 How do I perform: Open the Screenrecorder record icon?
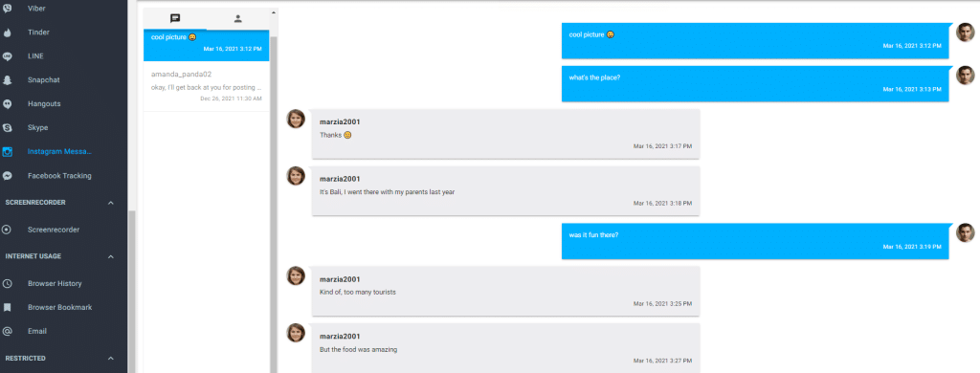click(x=8, y=230)
